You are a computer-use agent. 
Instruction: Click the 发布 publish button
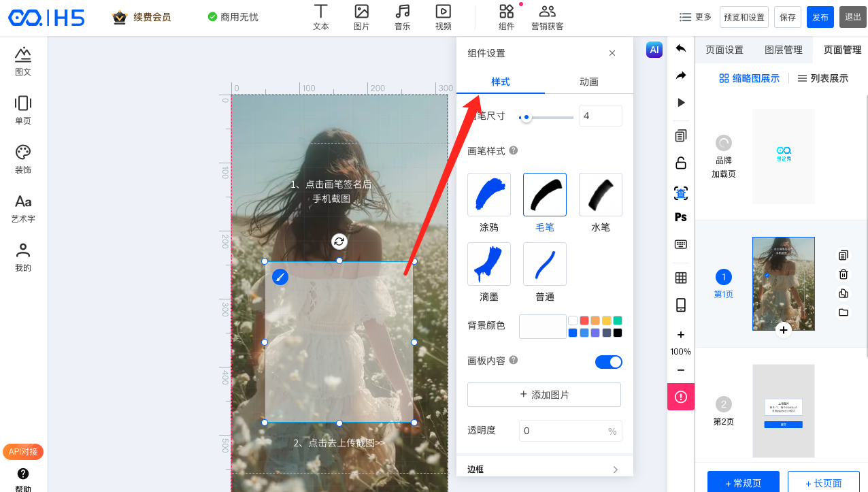coord(820,17)
